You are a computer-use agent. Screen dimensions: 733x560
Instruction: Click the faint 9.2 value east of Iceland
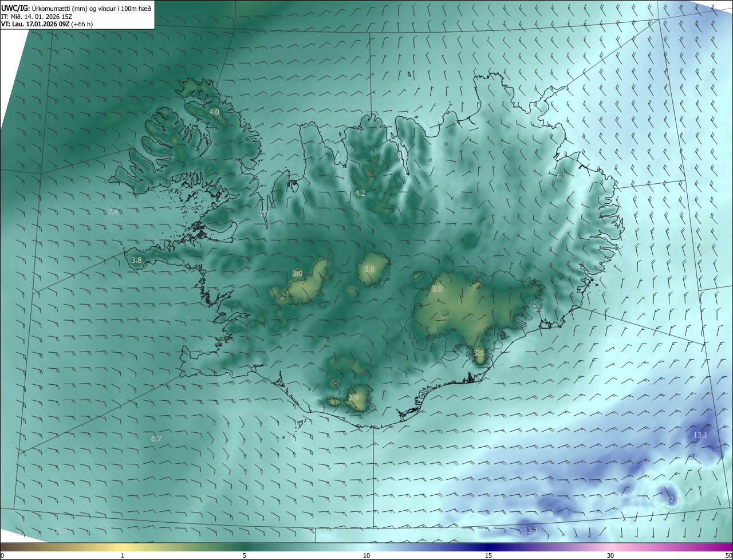pos(704,250)
